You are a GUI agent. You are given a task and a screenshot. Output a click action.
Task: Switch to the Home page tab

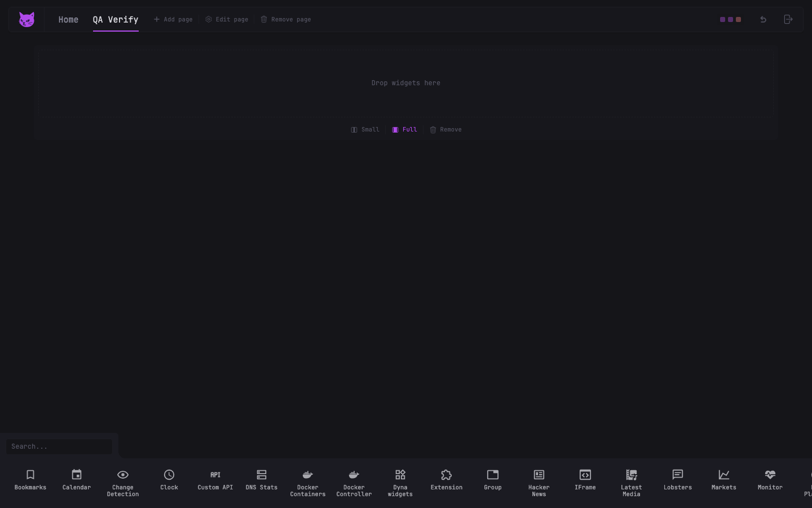(x=68, y=20)
